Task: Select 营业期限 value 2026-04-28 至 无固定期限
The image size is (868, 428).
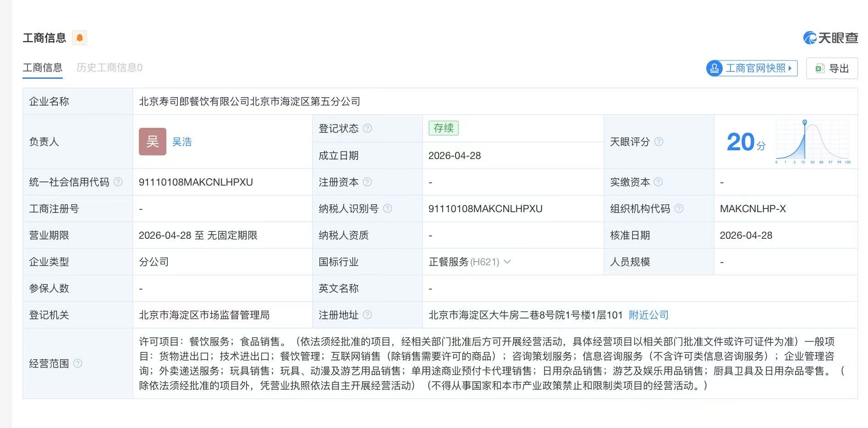Action: coord(198,235)
